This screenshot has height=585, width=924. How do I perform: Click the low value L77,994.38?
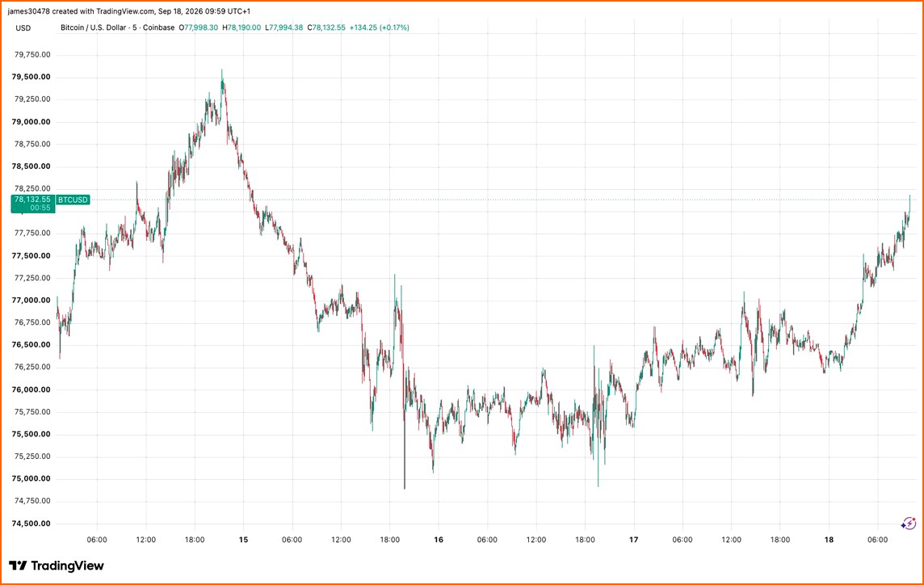click(284, 27)
